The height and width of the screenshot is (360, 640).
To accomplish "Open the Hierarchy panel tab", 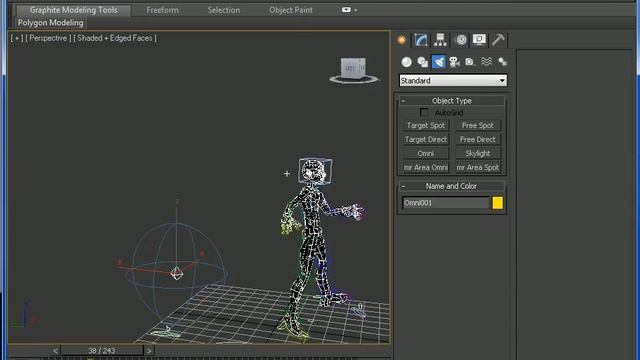I will (440, 40).
